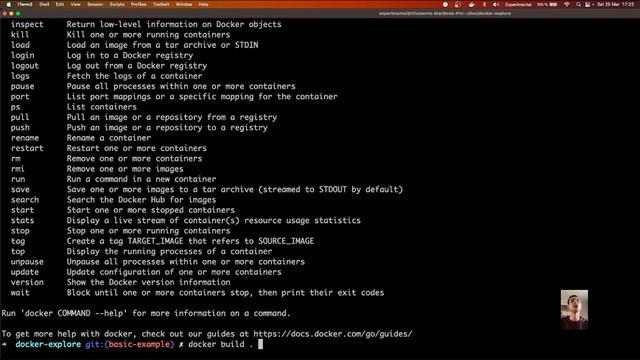The height and width of the screenshot is (360, 640).
Task: Click 'List containers' description text
Action: (x=102, y=107)
